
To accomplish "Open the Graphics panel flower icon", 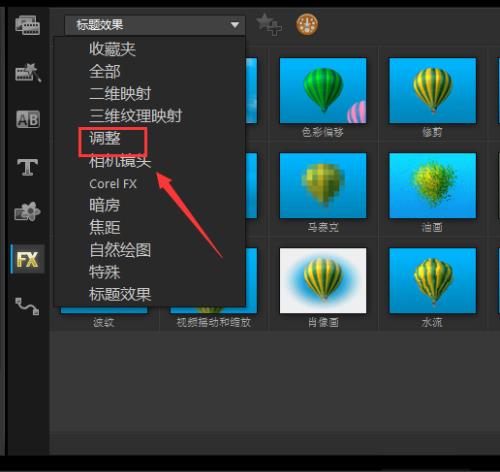I will click(x=27, y=211).
